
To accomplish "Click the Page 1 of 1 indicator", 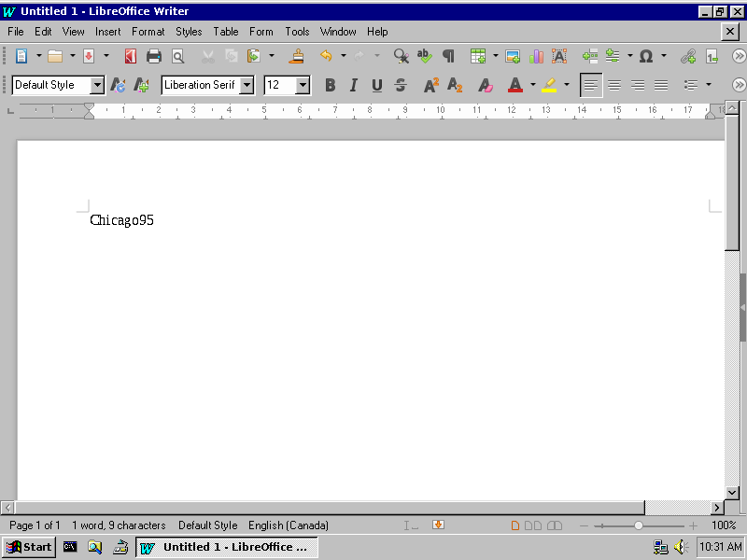I will click(35, 525).
